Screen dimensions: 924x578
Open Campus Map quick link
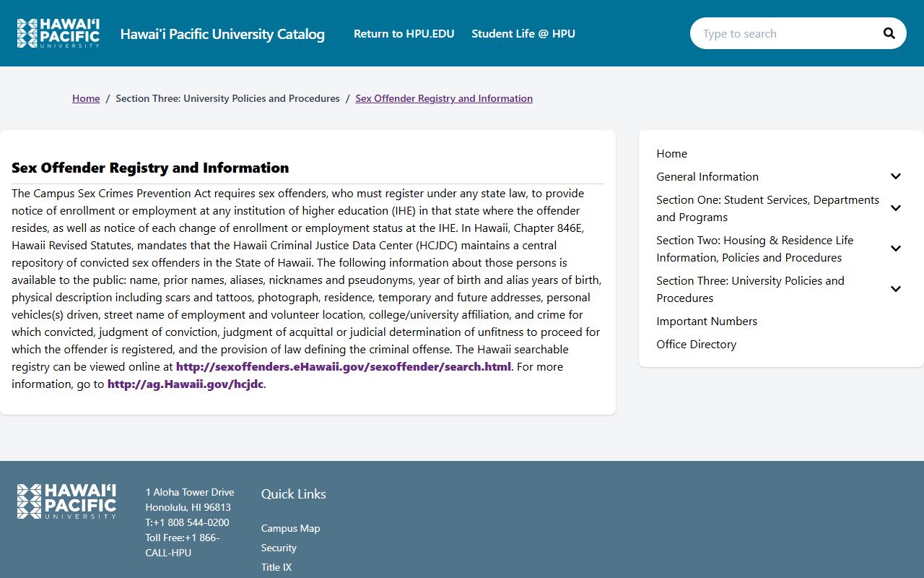point(290,528)
